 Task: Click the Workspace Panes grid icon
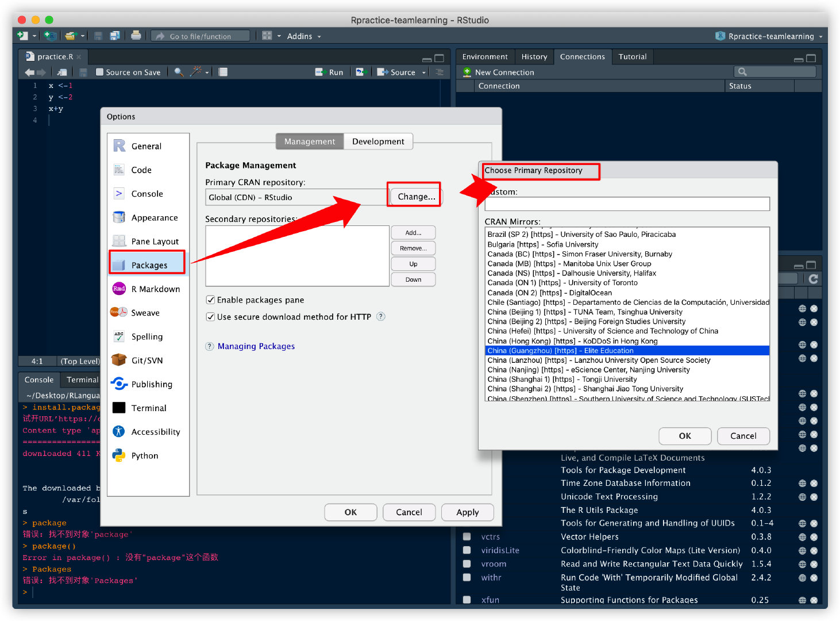[267, 36]
